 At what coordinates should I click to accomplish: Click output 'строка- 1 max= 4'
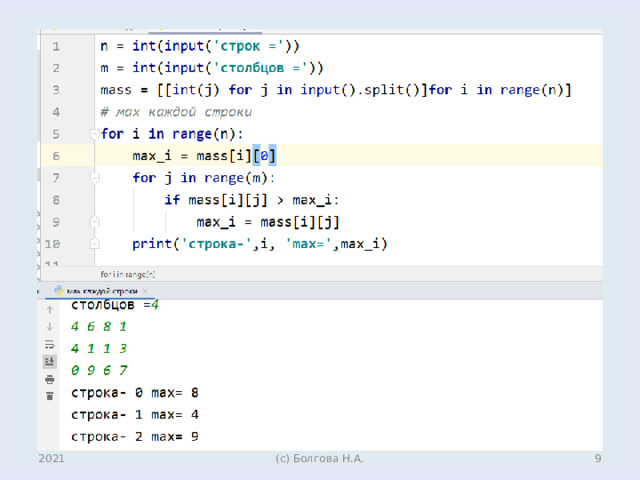coord(135,415)
